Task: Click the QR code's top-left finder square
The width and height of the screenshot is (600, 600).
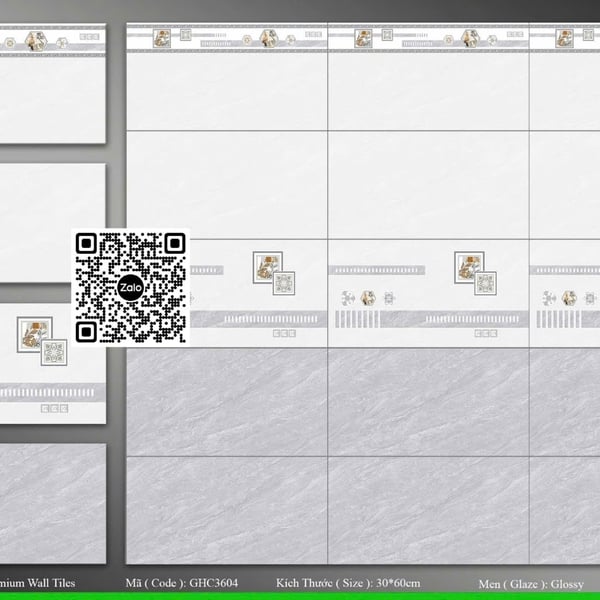Action: click(x=86, y=243)
